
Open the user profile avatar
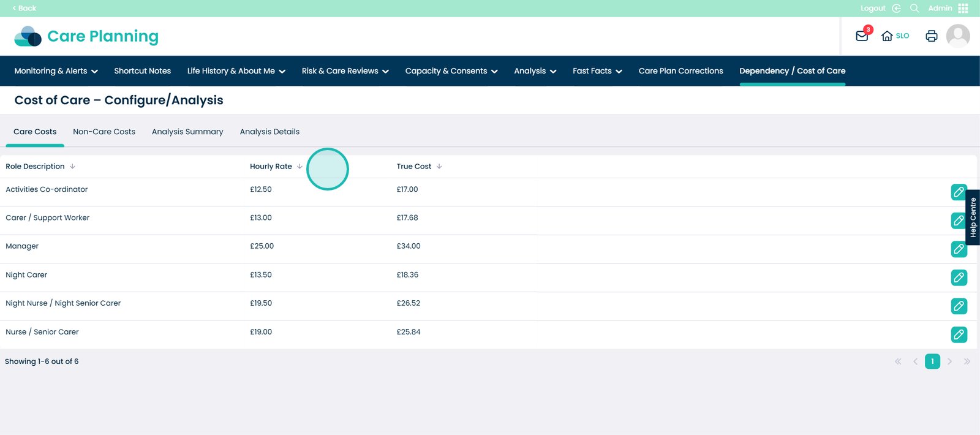[958, 36]
